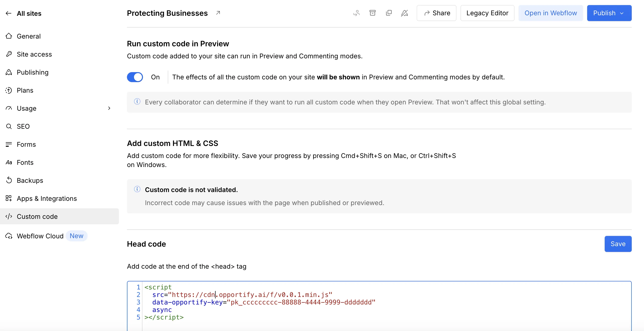Expand the Usage section chevron
Screen dimensions: 644x331
[109, 108]
